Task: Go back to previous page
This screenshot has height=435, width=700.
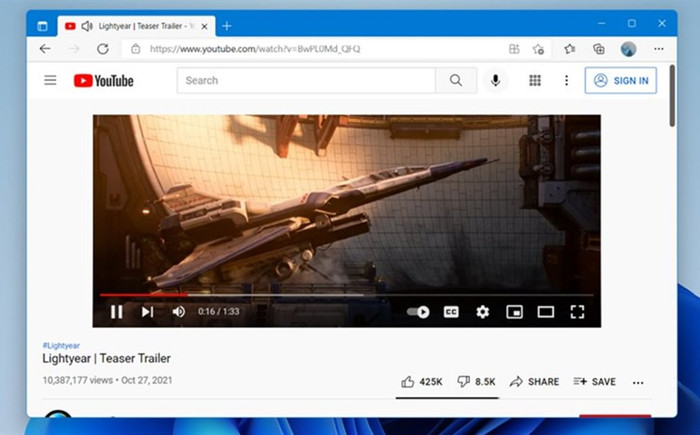Action: click(x=45, y=49)
